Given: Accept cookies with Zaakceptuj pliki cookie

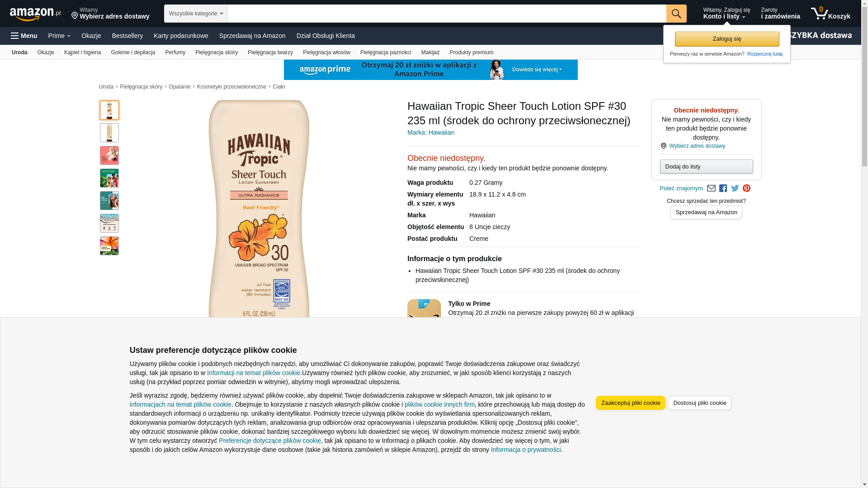Looking at the screenshot, I should [631, 403].
